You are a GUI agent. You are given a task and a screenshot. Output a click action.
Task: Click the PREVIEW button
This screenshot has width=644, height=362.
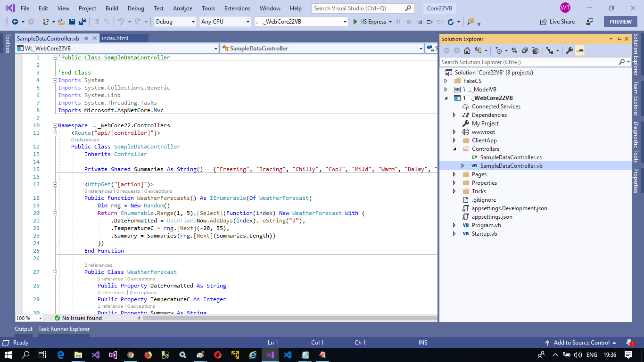(x=620, y=22)
